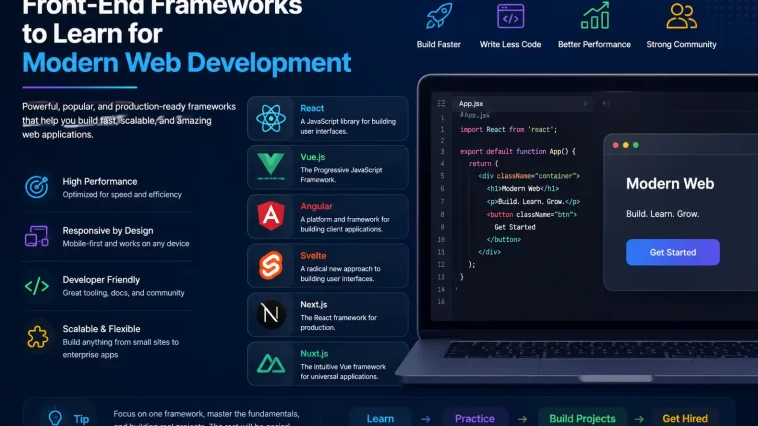Click the Scalable & Flexible puzzle icon
758x426 pixels.
click(37, 337)
